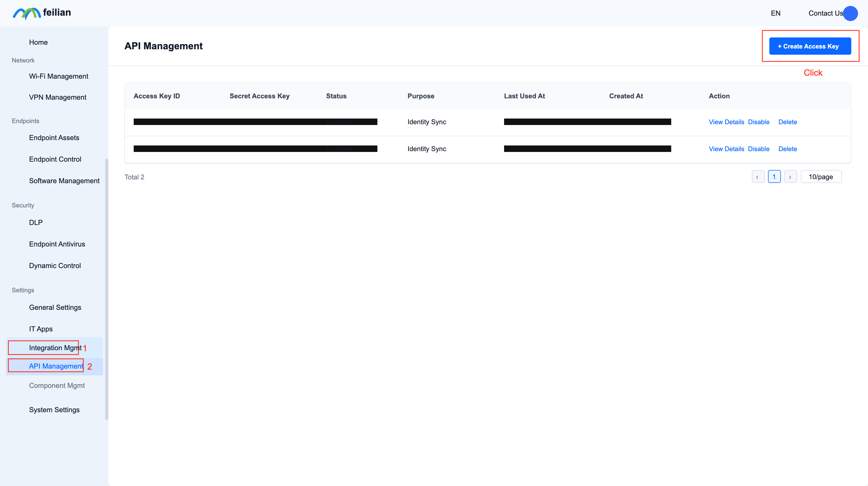868x486 pixels.
Task: Click the sidebar vertical scrollbar
Action: coord(107,289)
